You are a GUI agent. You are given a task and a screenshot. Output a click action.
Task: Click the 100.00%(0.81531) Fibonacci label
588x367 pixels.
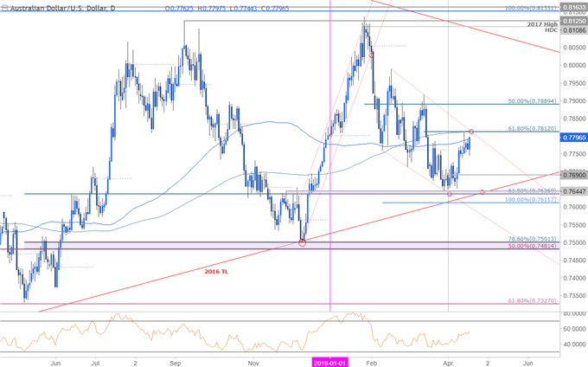(x=532, y=8)
